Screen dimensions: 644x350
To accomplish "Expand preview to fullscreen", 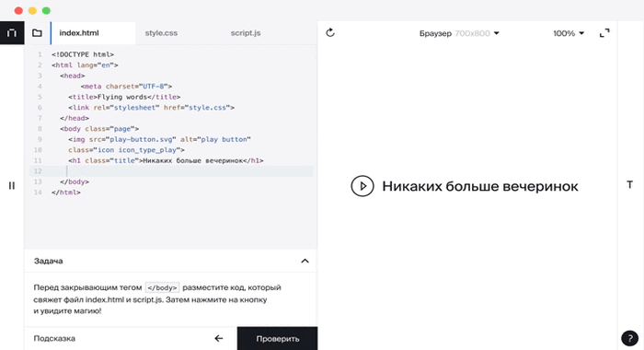I will tap(604, 33).
